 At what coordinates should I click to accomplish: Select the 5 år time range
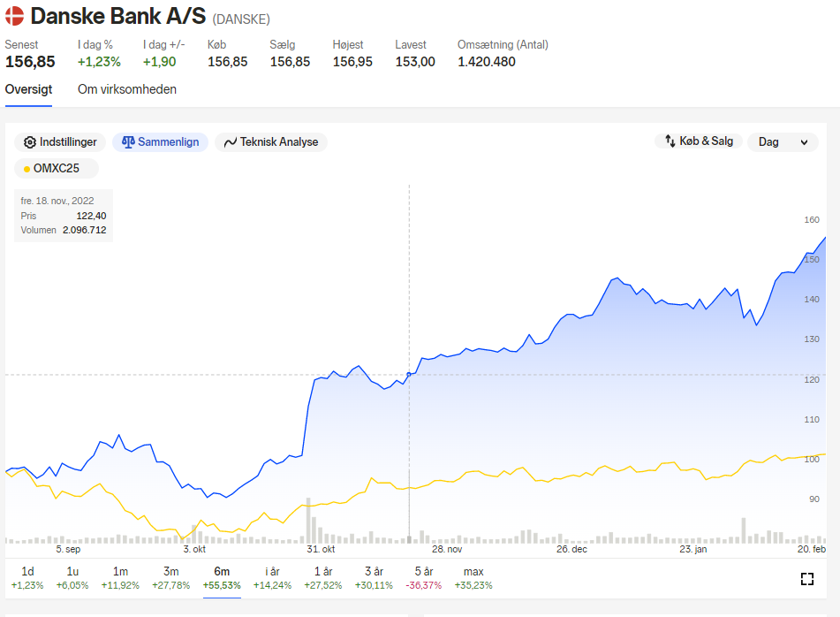coord(424,578)
